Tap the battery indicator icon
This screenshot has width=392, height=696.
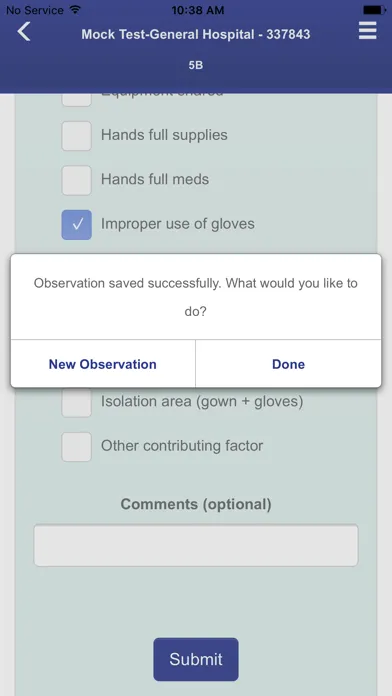(374, 10)
